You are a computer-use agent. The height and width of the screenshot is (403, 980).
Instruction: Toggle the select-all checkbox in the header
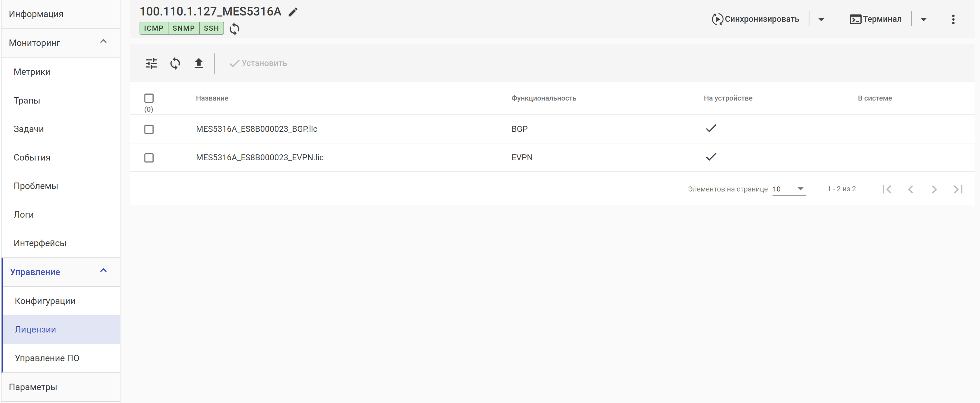point(149,98)
